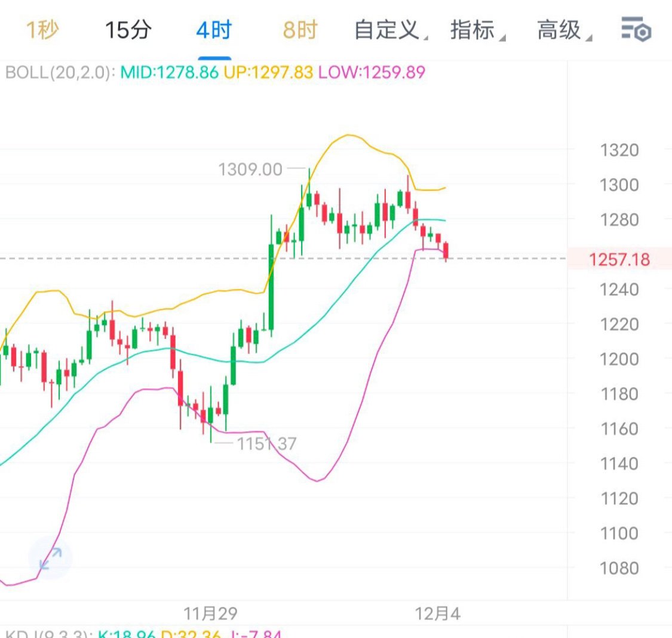Switch to the 1秒 timeframe
This screenshot has height=638, width=672.
41,29
